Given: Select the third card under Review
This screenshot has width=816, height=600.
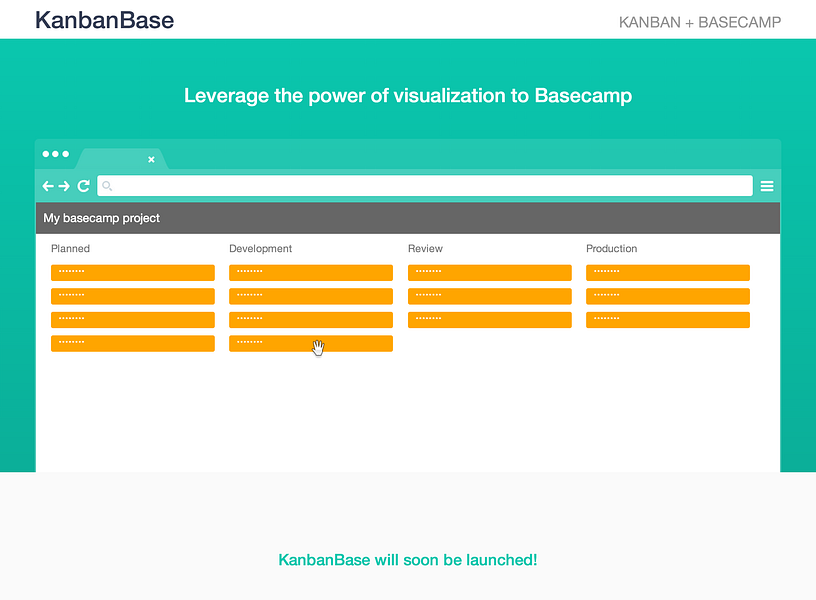Looking at the screenshot, I should pyautogui.click(x=490, y=320).
